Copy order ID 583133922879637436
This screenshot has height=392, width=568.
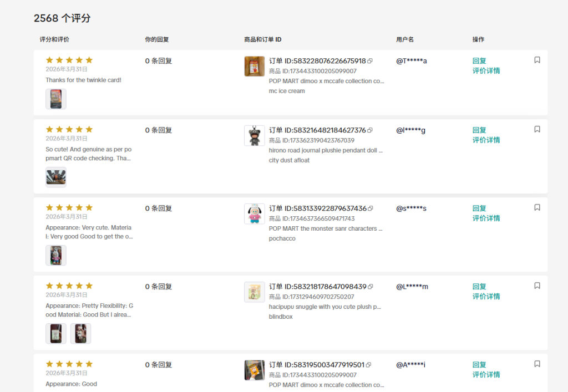(371, 208)
